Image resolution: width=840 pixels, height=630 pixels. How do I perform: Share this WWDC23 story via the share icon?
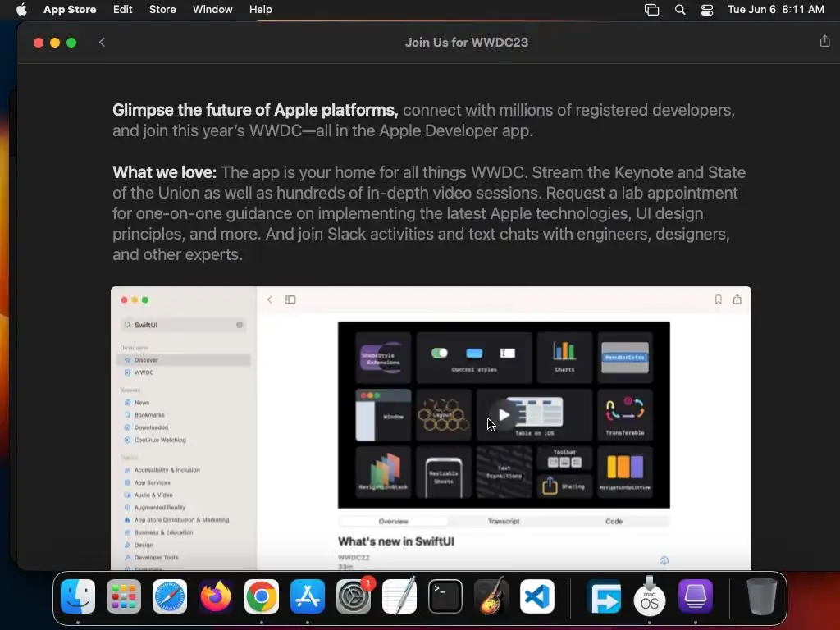point(824,41)
